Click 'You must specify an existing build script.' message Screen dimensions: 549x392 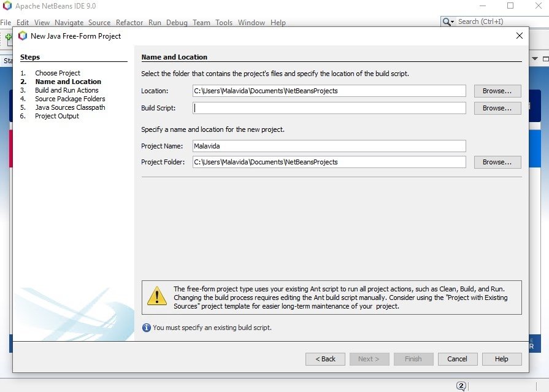212,328
